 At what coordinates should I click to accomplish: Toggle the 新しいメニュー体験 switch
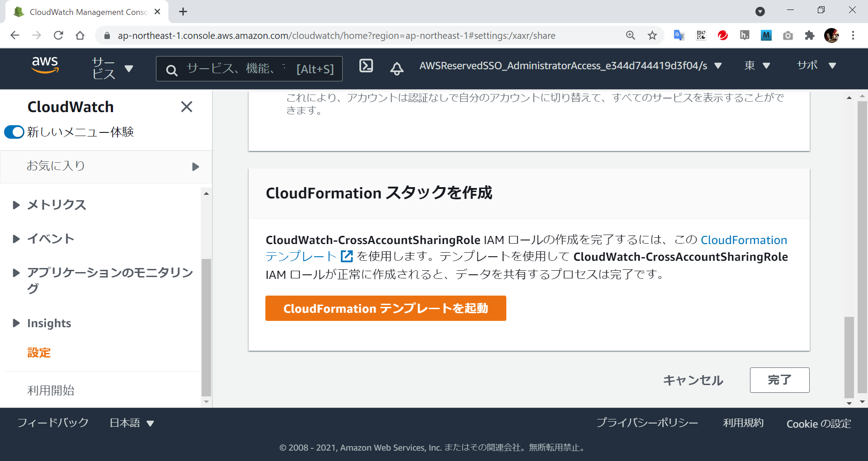tap(14, 132)
